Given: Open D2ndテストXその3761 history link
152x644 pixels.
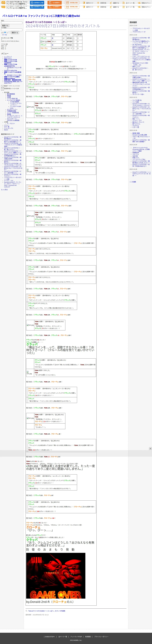Looking at the screenshot, I should (x=141, y=174).
